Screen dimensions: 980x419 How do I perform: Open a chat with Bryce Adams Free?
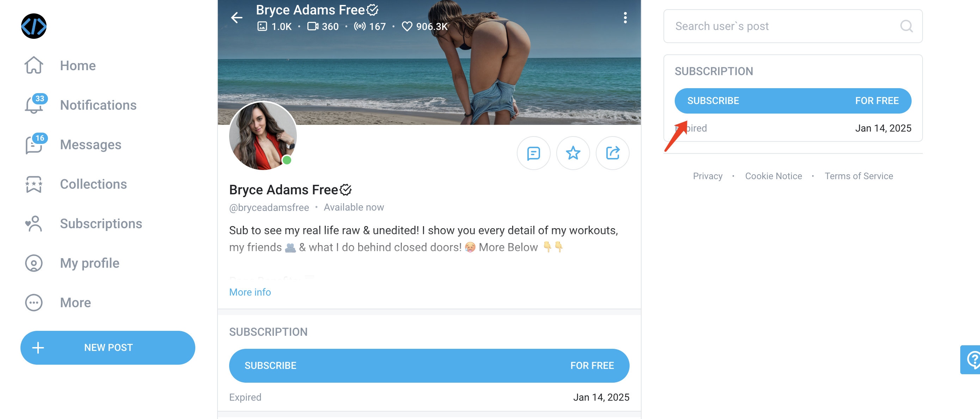click(x=533, y=153)
